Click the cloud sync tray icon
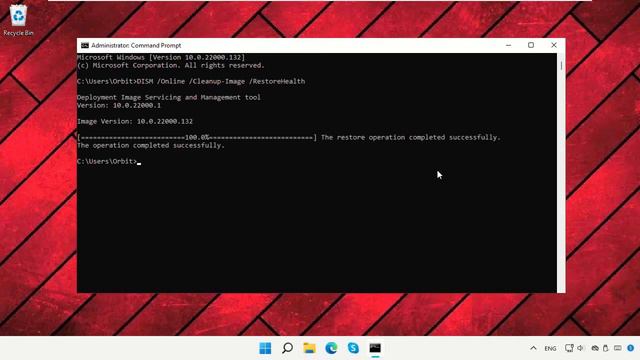 point(595,348)
